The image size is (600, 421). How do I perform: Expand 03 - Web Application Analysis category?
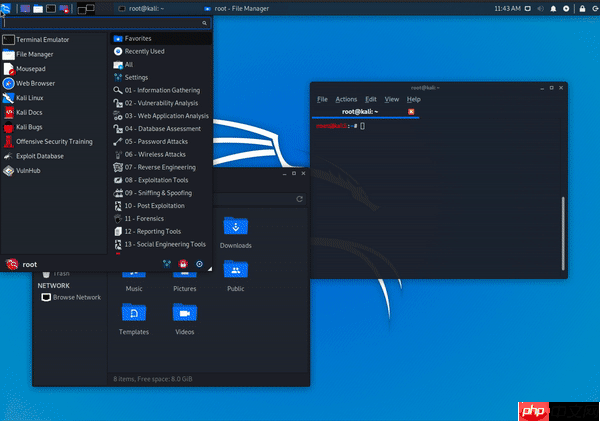click(x=161, y=116)
